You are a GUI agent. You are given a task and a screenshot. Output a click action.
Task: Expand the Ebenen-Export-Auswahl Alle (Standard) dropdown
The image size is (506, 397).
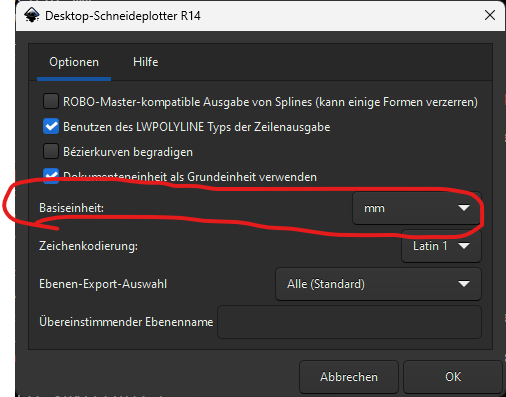click(378, 284)
